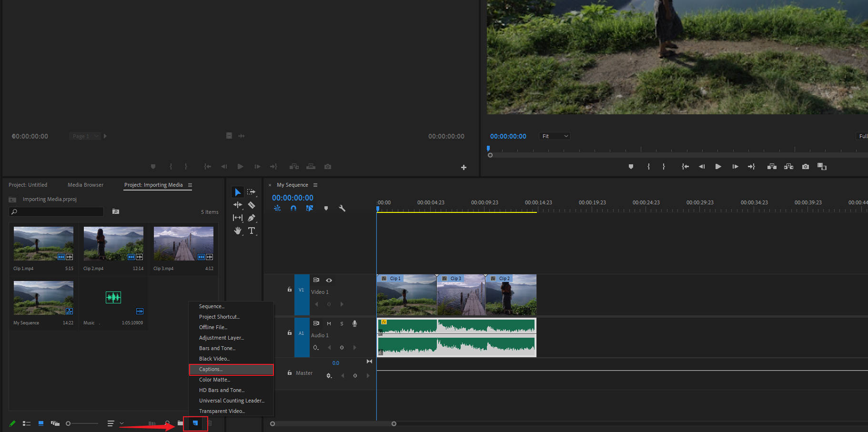This screenshot has height=432, width=868.
Task: Mute the Audio 1 track
Action: (329, 323)
